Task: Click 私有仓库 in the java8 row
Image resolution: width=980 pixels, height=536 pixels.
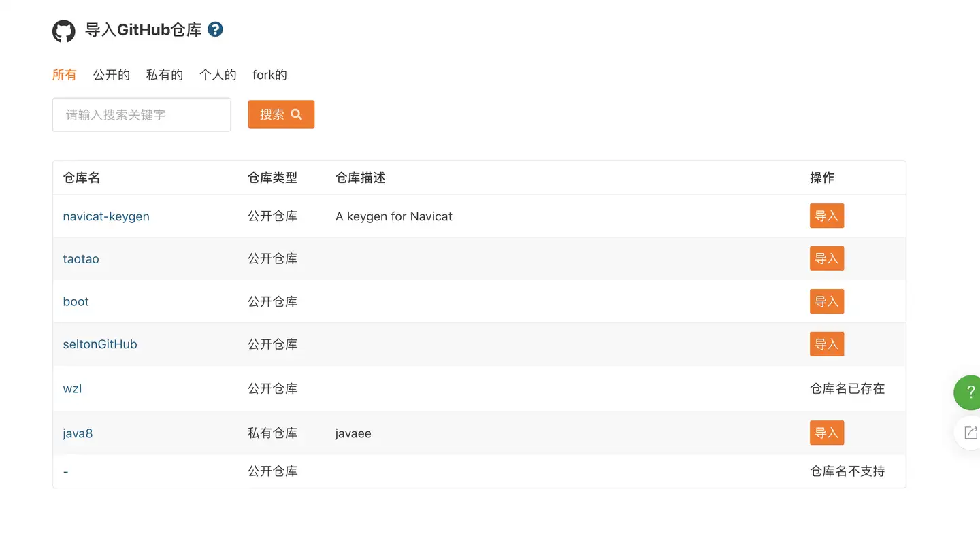Action: coord(272,433)
